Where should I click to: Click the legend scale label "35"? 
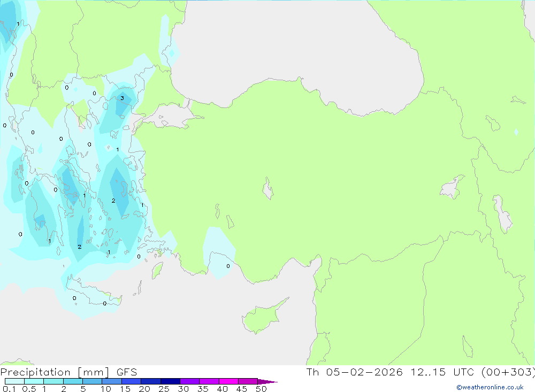(x=203, y=389)
